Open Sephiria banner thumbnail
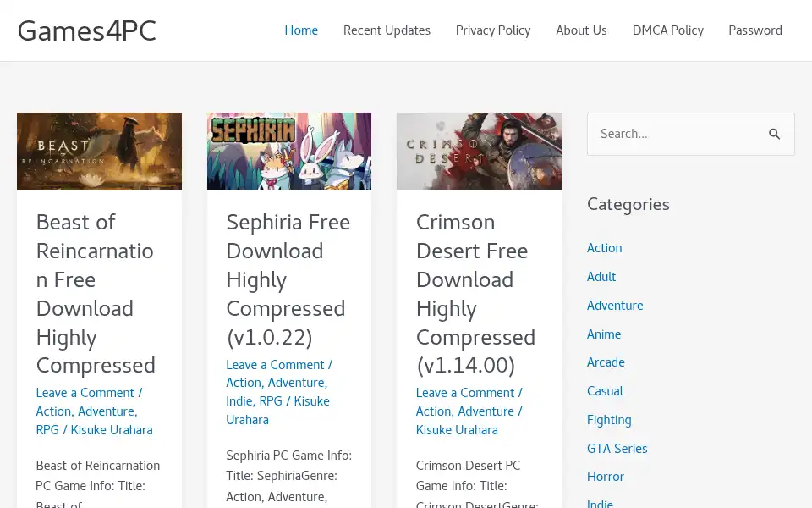The image size is (812, 508). click(x=289, y=151)
